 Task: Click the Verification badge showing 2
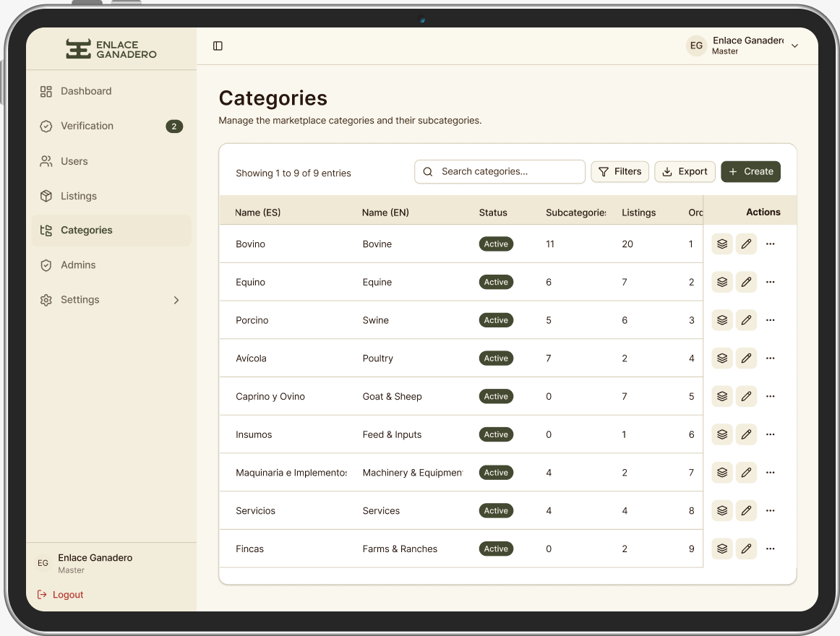(174, 126)
